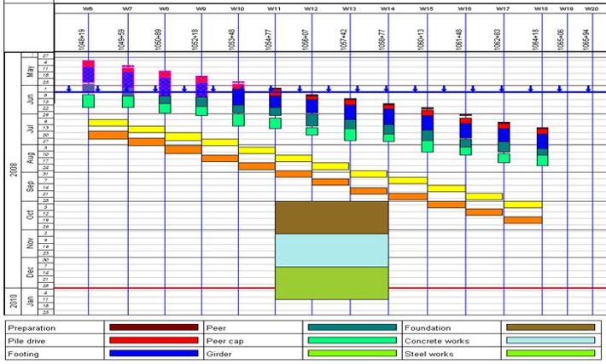This screenshot has height=364, width=606.
Task: Select the W6 column header
Action: point(88,9)
